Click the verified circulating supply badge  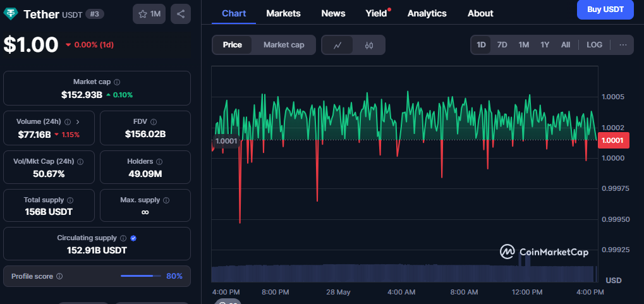(133, 238)
